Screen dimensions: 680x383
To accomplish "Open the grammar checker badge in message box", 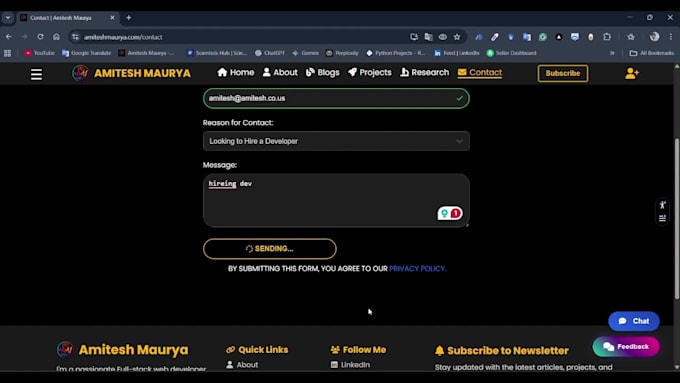I will tap(450, 213).
